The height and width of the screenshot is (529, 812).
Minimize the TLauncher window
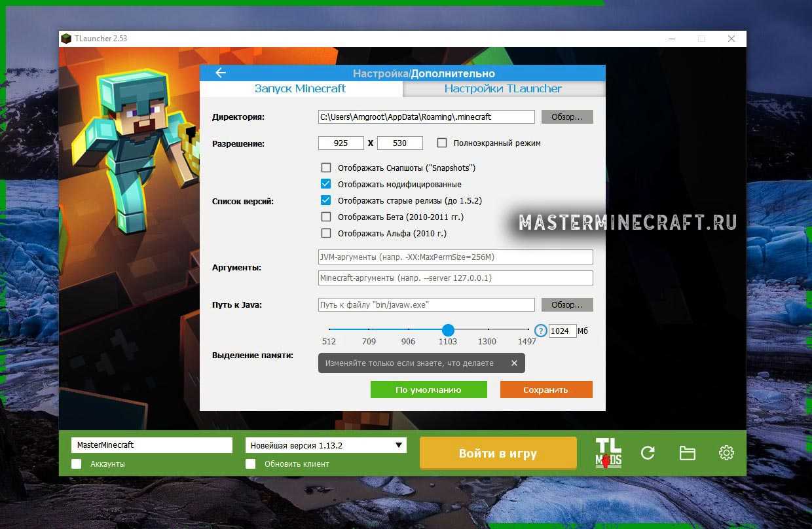[671, 39]
